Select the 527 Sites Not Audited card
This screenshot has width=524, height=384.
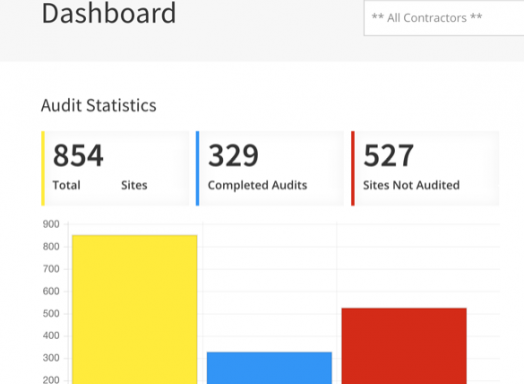point(425,168)
